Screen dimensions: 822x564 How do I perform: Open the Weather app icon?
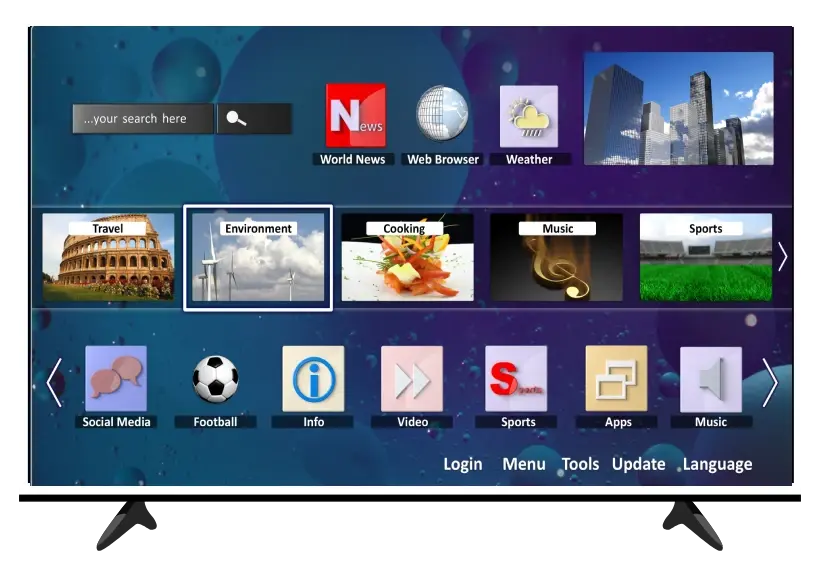528,117
